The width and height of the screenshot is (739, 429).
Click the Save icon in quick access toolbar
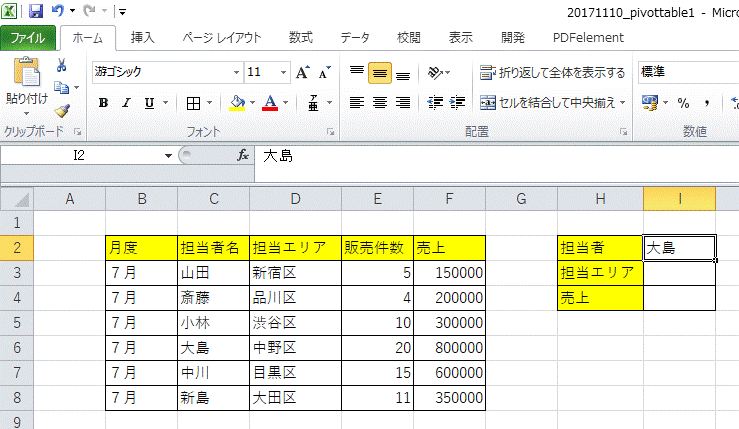(x=36, y=11)
